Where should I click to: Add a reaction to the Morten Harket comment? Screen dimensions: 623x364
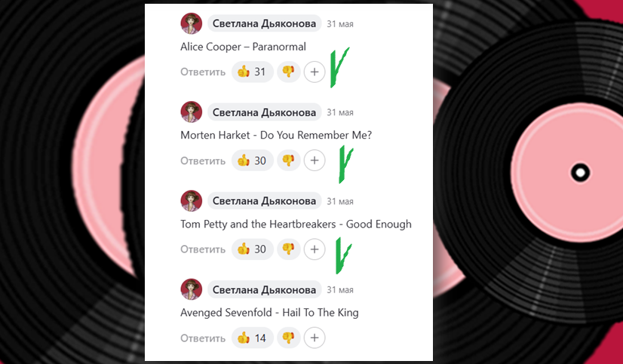315,161
